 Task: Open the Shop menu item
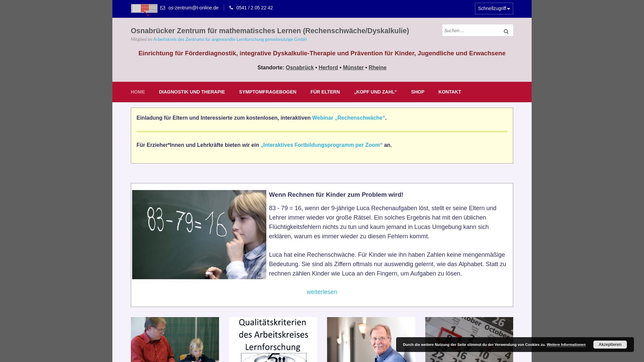[418, 92]
